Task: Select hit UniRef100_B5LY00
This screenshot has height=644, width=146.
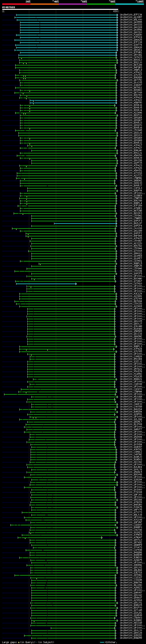Action: click(x=131, y=20)
